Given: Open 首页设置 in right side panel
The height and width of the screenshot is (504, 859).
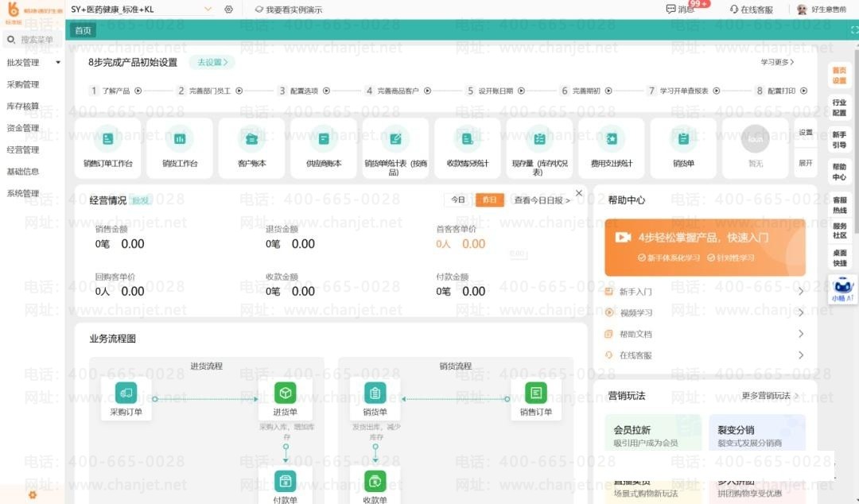Looking at the screenshot, I should [x=839, y=76].
